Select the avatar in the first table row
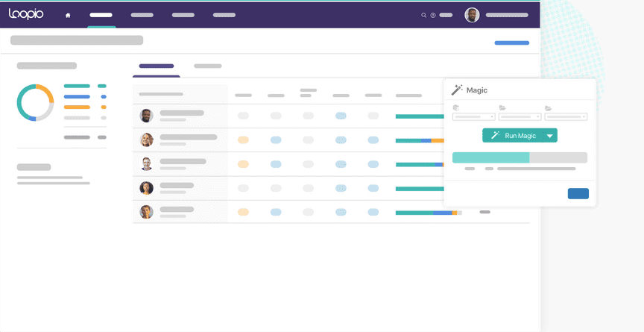 point(147,116)
